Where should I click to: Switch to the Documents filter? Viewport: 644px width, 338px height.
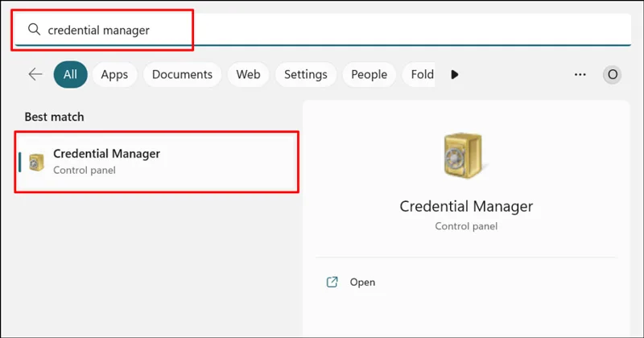pos(183,74)
